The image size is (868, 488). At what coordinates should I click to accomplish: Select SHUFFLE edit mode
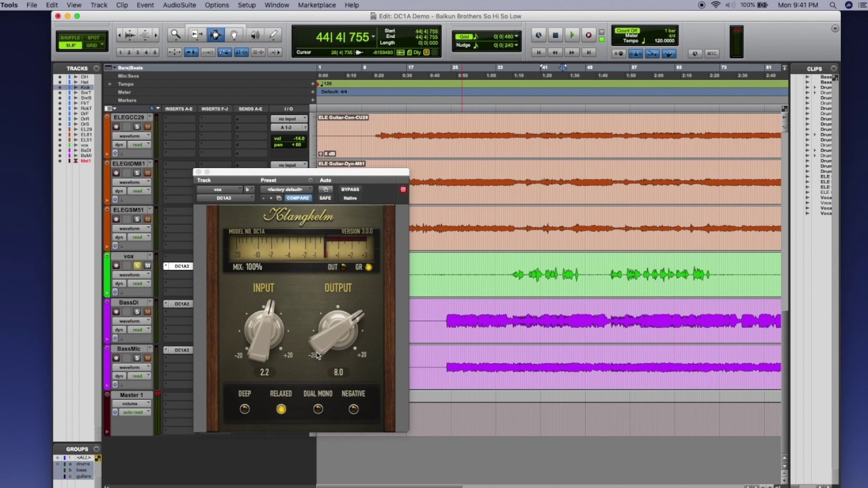tap(70, 37)
